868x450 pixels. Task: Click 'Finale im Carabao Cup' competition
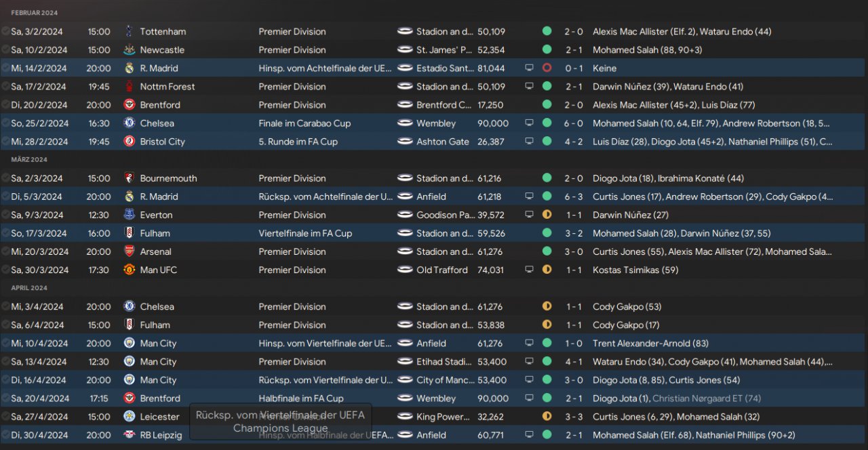pyautogui.click(x=304, y=123)
